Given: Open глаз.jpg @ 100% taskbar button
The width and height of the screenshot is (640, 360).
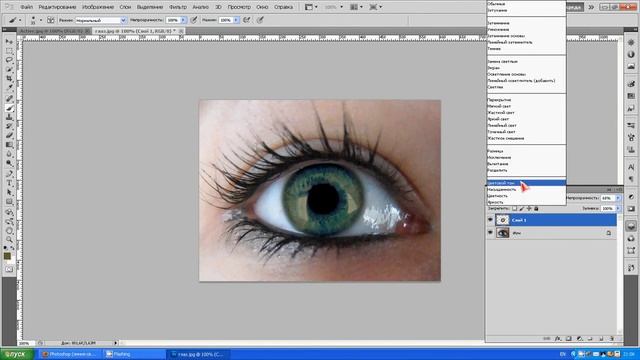Looking at the screenshot, I should [x=198, y=354].
